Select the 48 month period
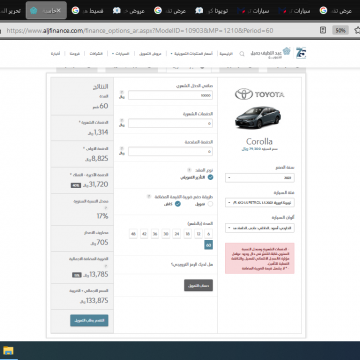The image size is (360, 360). click(133, 234)
